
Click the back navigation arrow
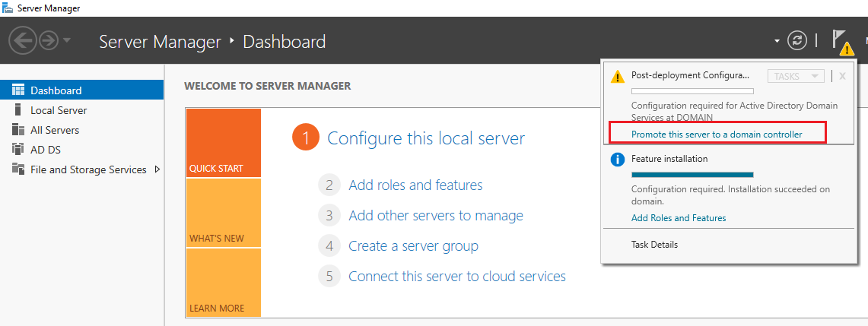click(x=21, y=40)
